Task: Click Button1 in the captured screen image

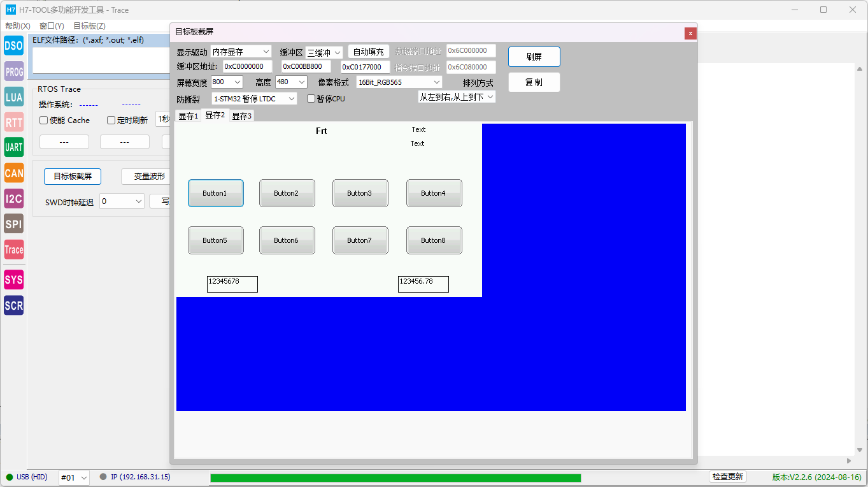Action: [215, 193]
